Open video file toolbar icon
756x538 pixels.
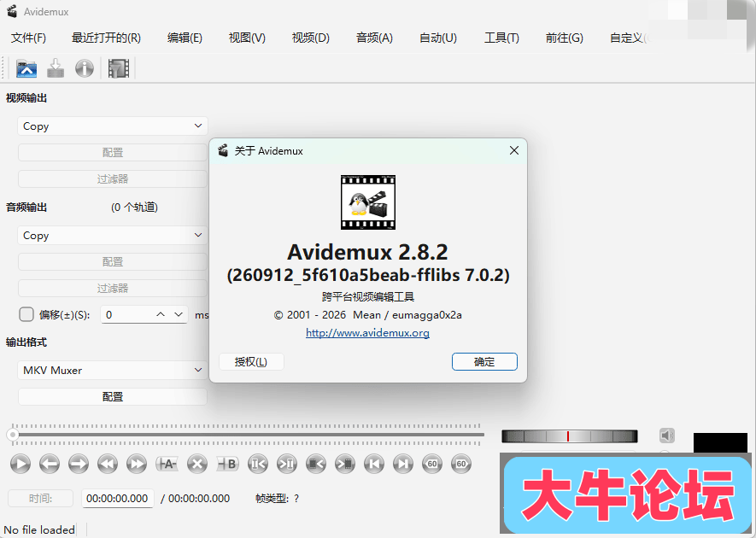(26, 68)
